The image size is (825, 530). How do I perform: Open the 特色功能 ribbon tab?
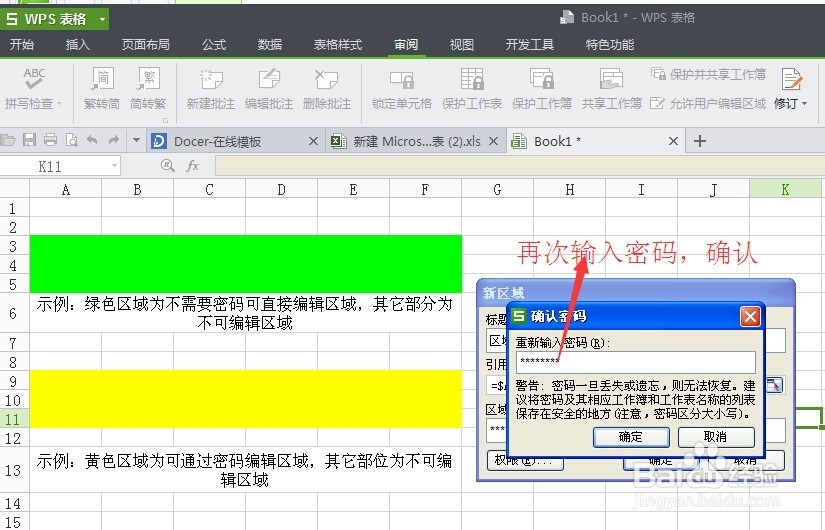click(610, 45)
